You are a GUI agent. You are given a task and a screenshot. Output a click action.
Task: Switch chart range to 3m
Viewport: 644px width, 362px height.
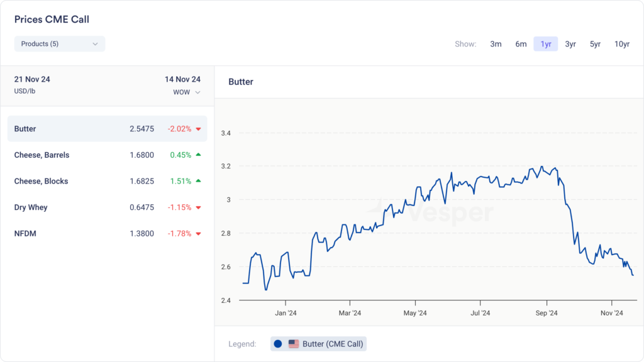tap(496, 44)
